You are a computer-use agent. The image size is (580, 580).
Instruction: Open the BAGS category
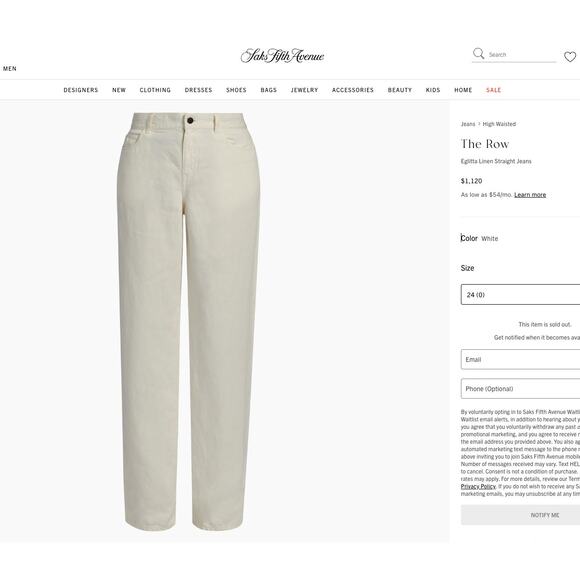point(269,90)
